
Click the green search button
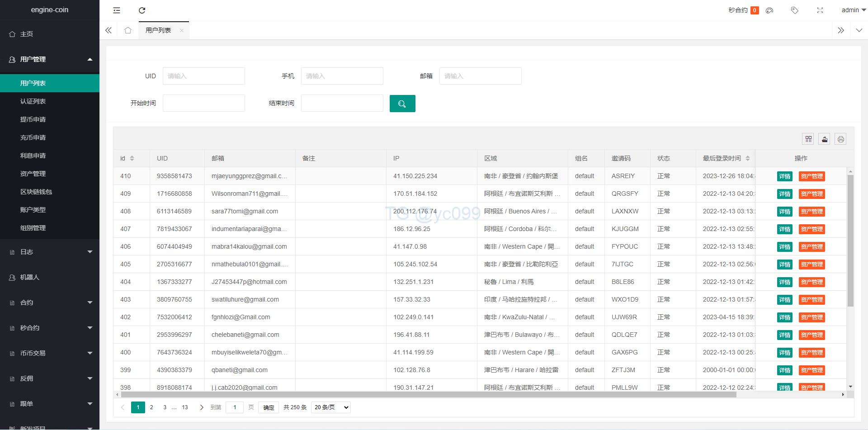pyautogui.click(x=402, y=104)
